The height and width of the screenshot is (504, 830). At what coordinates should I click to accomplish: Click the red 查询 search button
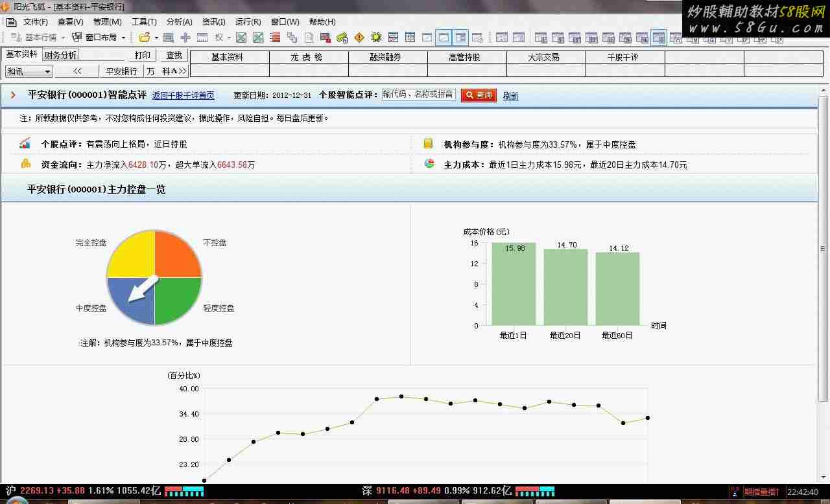click(479, 95)
